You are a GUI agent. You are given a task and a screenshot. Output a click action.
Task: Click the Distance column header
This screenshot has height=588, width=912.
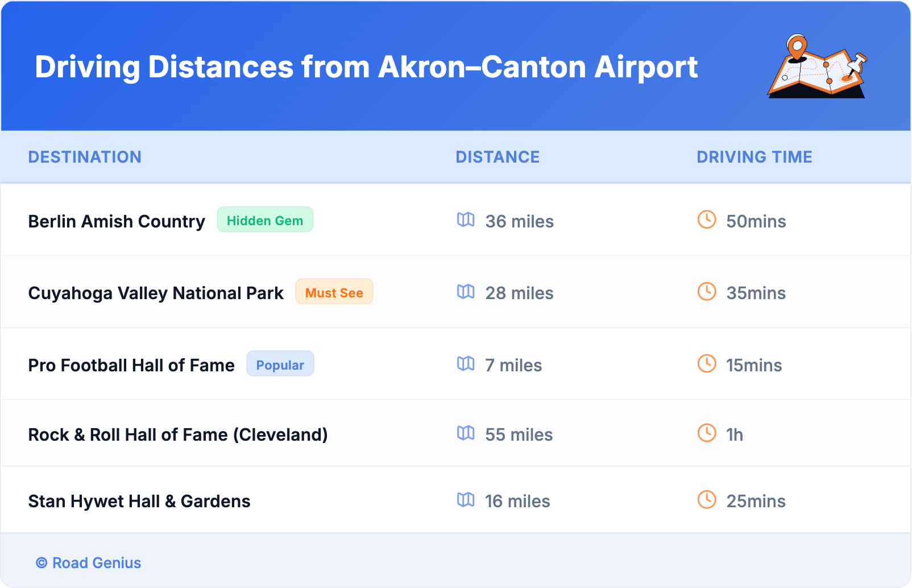click(498, 157)
